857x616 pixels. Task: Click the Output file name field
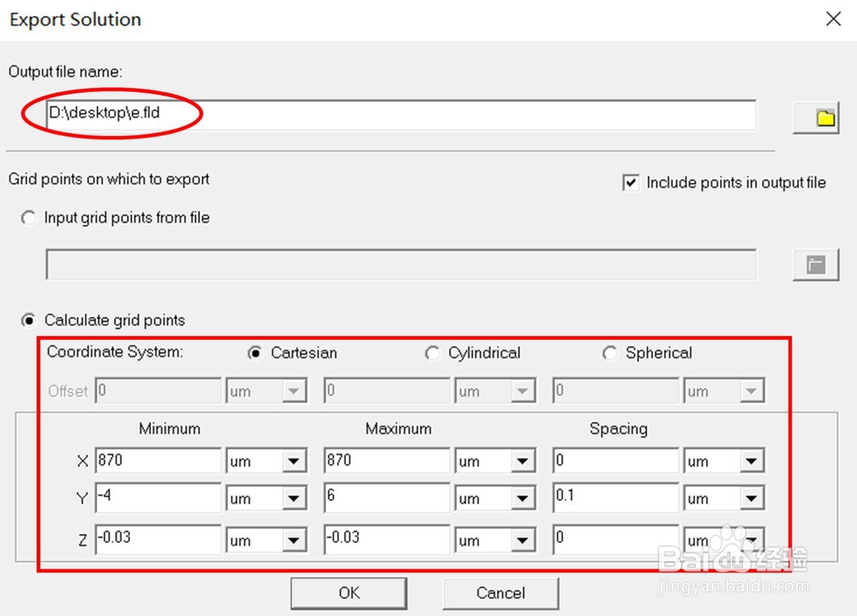coord(400,115)
